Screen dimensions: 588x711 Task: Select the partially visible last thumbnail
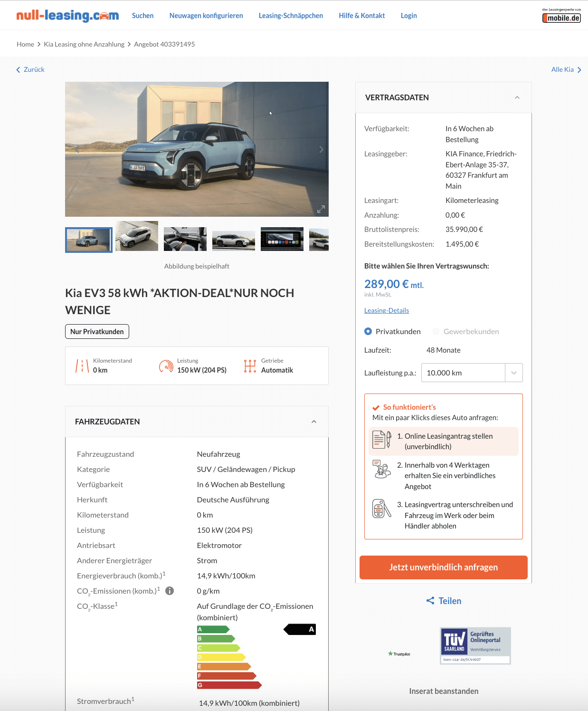(319, 240)
